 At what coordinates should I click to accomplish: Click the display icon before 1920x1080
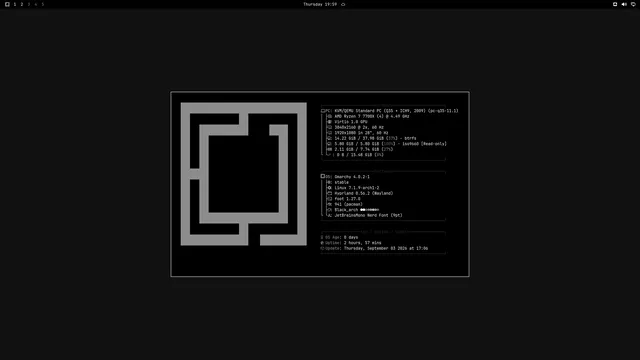330,133
